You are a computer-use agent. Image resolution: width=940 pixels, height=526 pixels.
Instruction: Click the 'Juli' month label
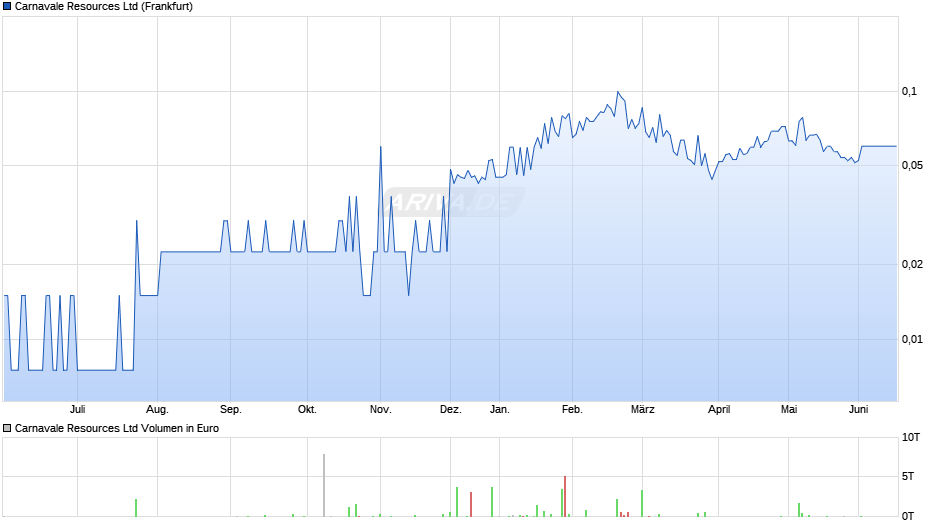[77, 410]
